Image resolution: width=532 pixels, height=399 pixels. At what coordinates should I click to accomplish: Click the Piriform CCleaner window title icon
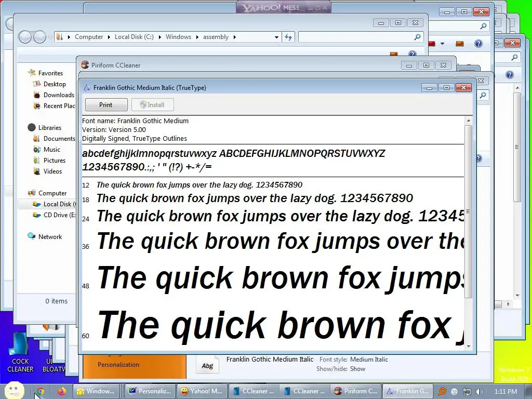click(85, 65)
